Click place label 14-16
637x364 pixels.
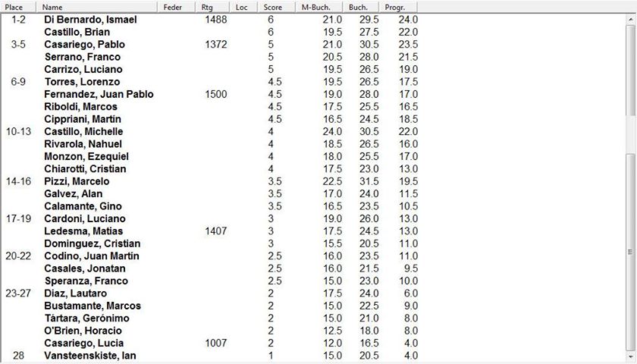tap(18, 181)
